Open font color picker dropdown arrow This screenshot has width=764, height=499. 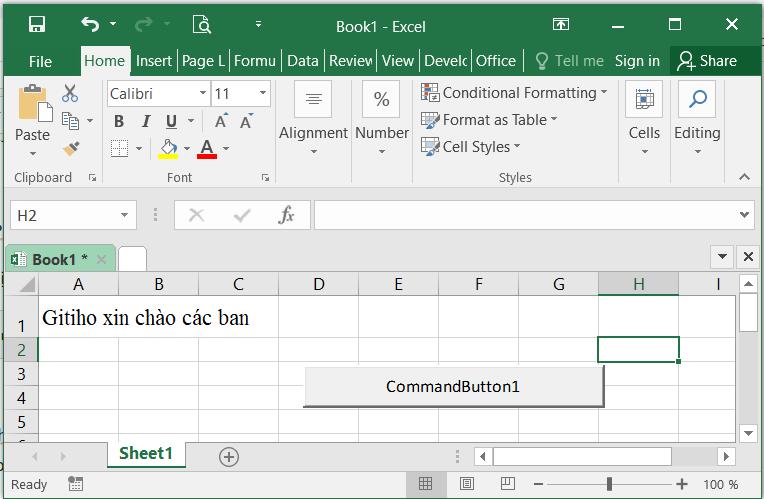tap(226, 149)
